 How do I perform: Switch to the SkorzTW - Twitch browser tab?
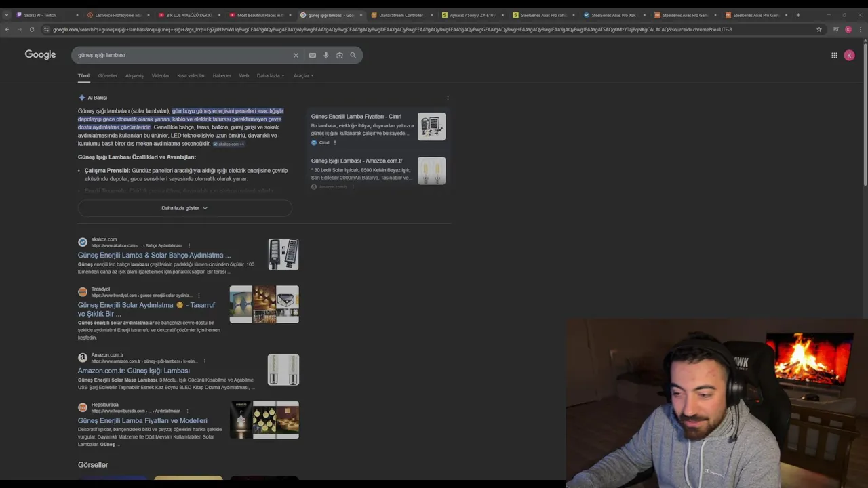47,15
